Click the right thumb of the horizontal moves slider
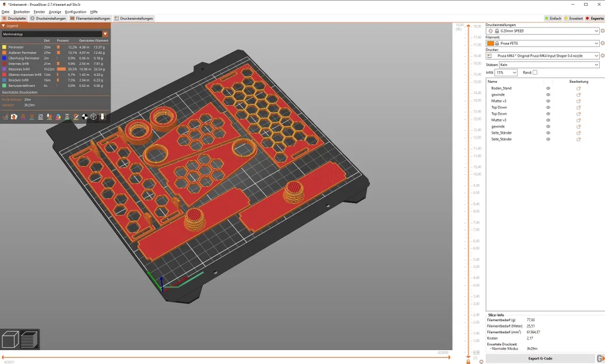 click(449, 357)
